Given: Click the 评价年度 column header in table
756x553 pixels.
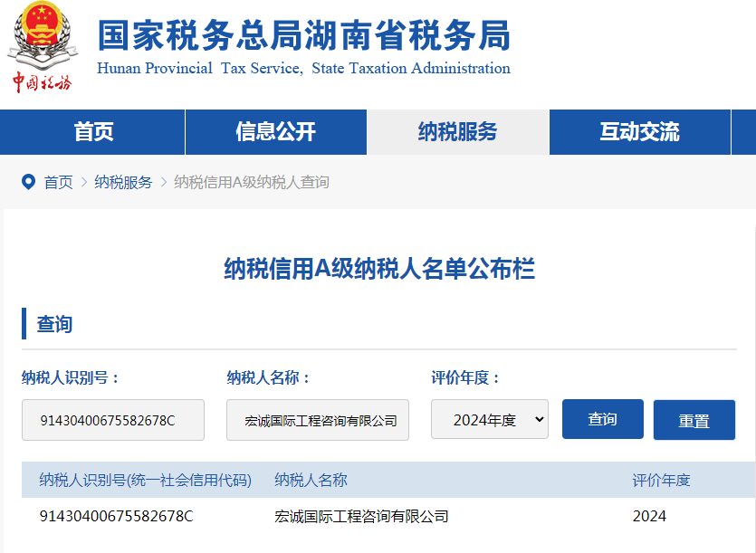Looking at the screenshot, I should [662, 481].
